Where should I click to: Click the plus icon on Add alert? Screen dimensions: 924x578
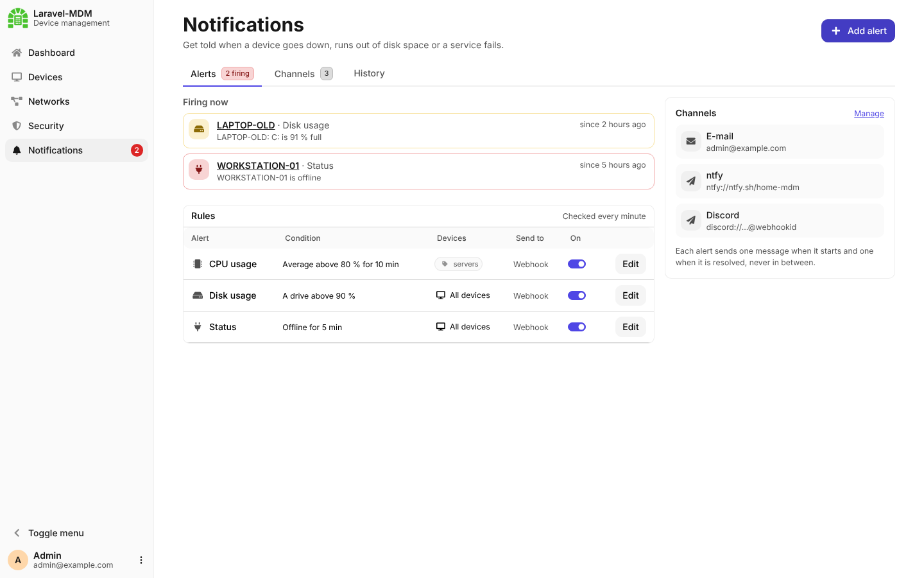click(x=836, y=31)
